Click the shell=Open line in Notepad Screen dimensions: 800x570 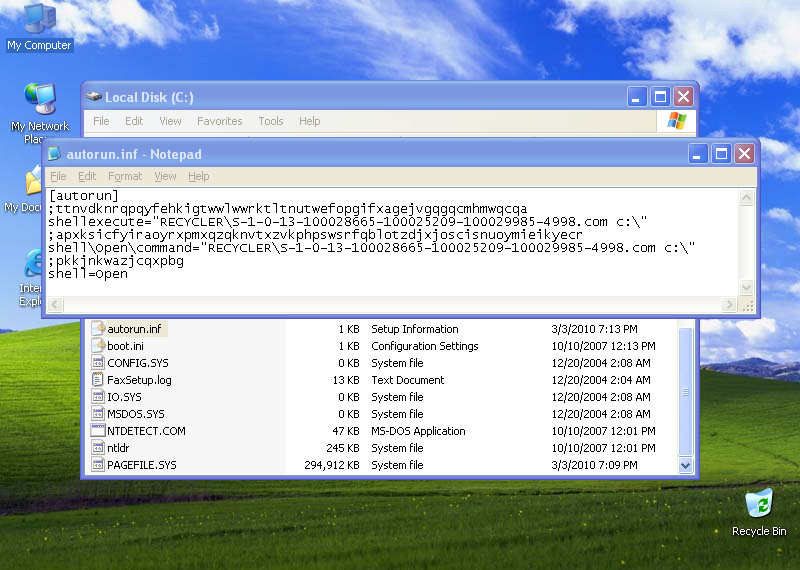[x=88, y=274]
